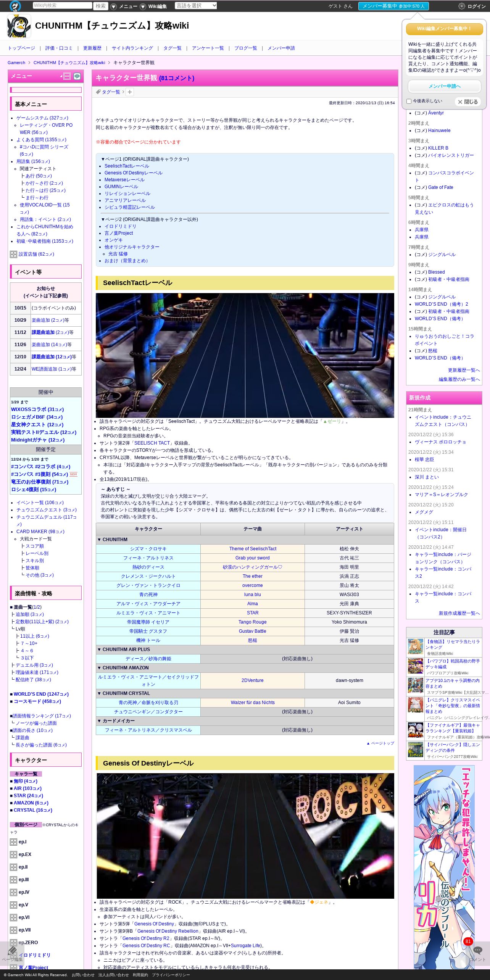Open the WIXOSSコラボ event link
The width and height of the screenshot is (490, 980).
click(x=37, y=409)
